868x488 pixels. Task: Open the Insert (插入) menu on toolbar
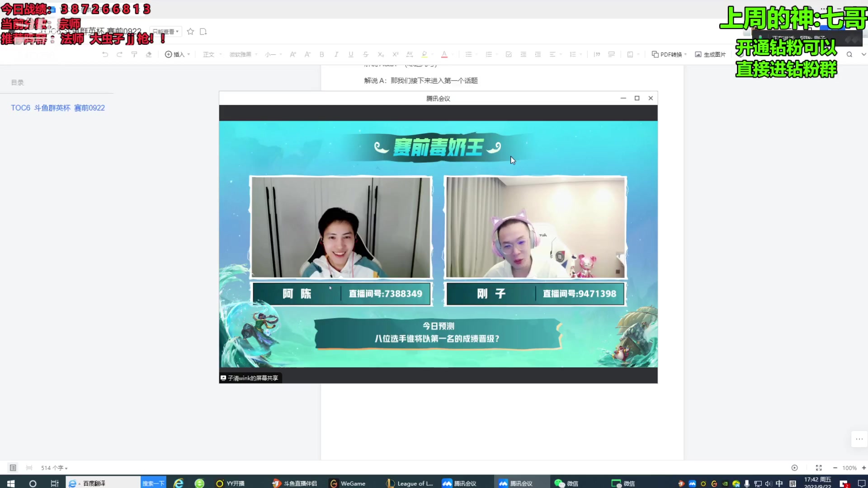[175, 54]
